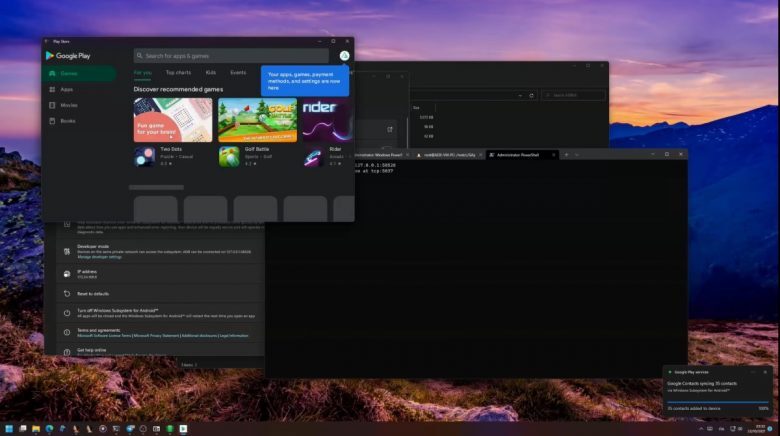This screenshot has height=436, width=780.
Task: Open the Manage developer settings link
Action: [99, 257]
